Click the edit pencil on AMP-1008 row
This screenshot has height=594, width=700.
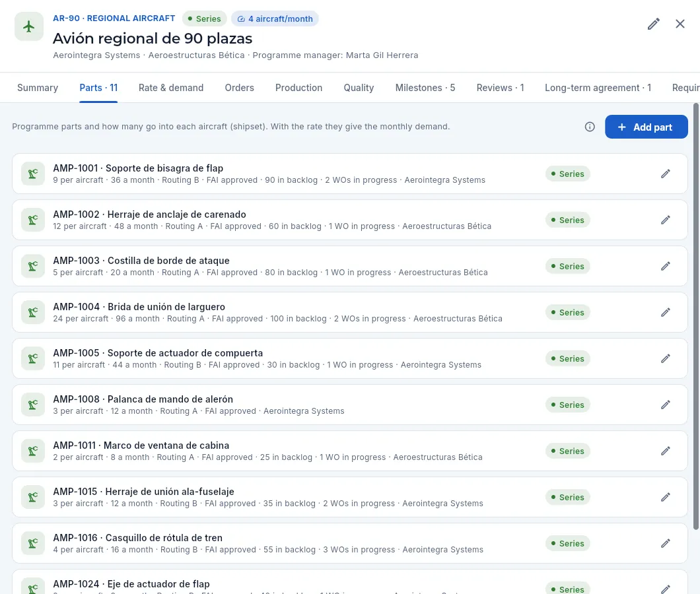666,405
